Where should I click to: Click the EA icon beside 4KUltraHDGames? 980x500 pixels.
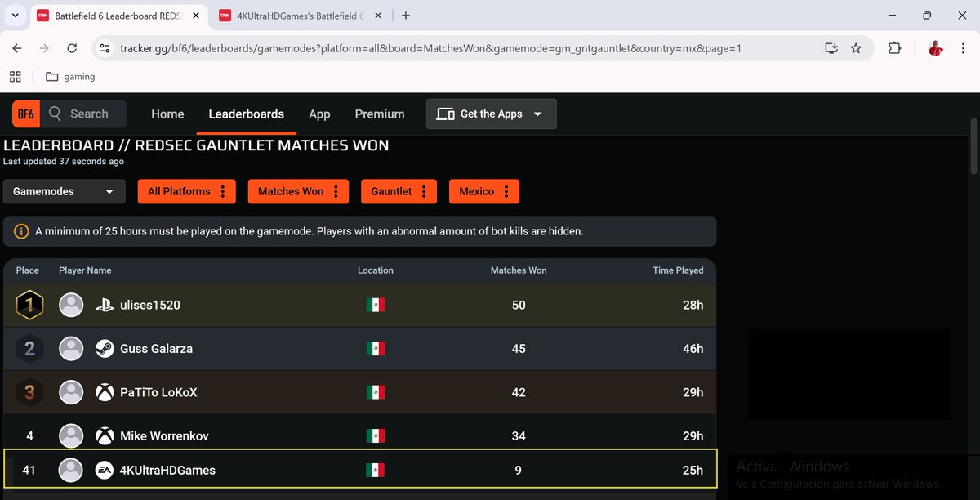click(x=105, y=471)
